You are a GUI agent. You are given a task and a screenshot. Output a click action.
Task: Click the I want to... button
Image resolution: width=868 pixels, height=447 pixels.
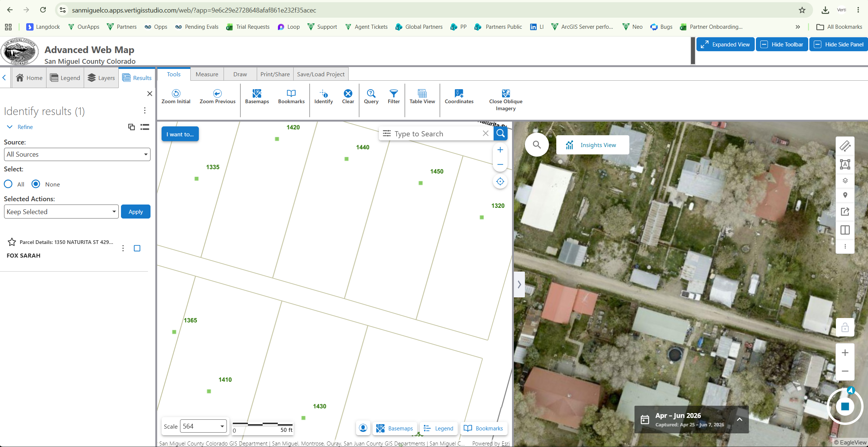tap(180, 134)
